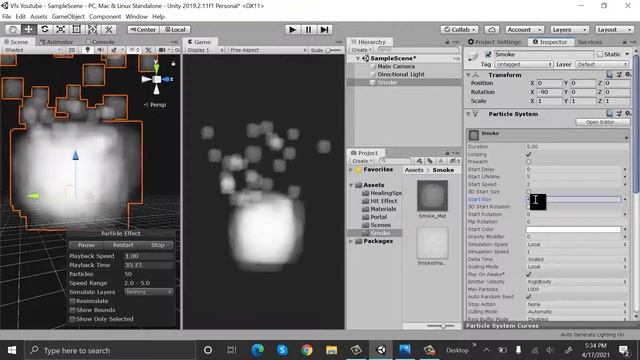Viewport: 640px width, 360px height.
Task: Select Main Camera in Hierarchy
Action: [396, 66]
